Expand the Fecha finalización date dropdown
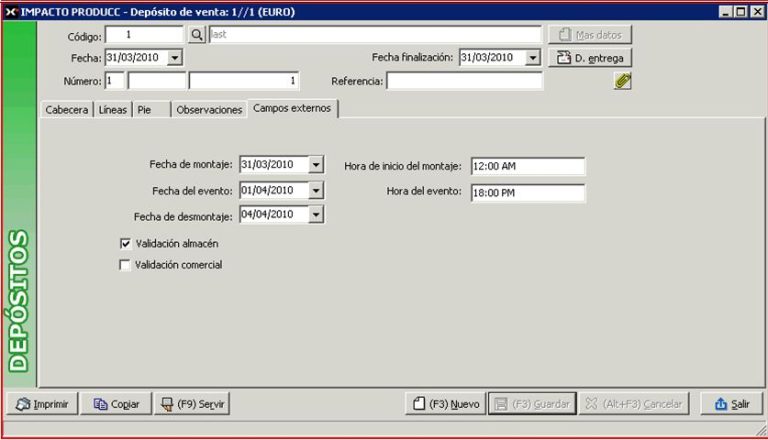This screenshot has height=440, width=768. pos(532,58)
